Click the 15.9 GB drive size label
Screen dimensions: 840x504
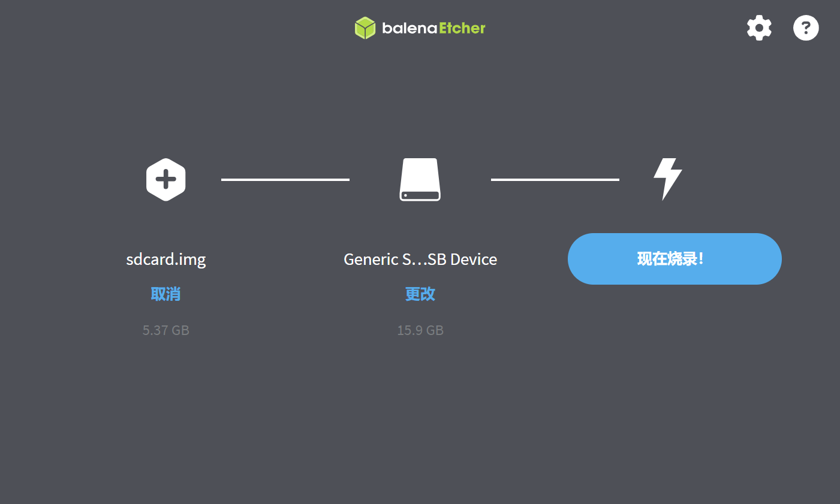(x=420, y=330)
